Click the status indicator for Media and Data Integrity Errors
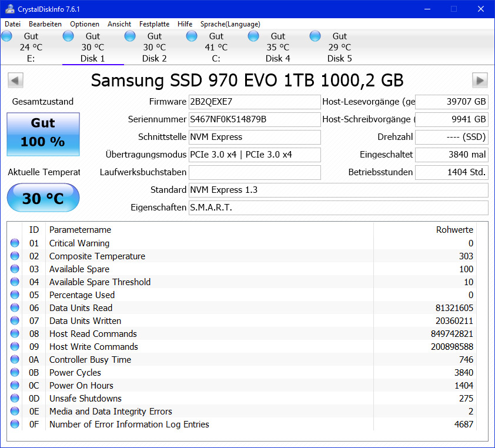The width and height of the screenshot is (495, 448). (x=14, y=411)
